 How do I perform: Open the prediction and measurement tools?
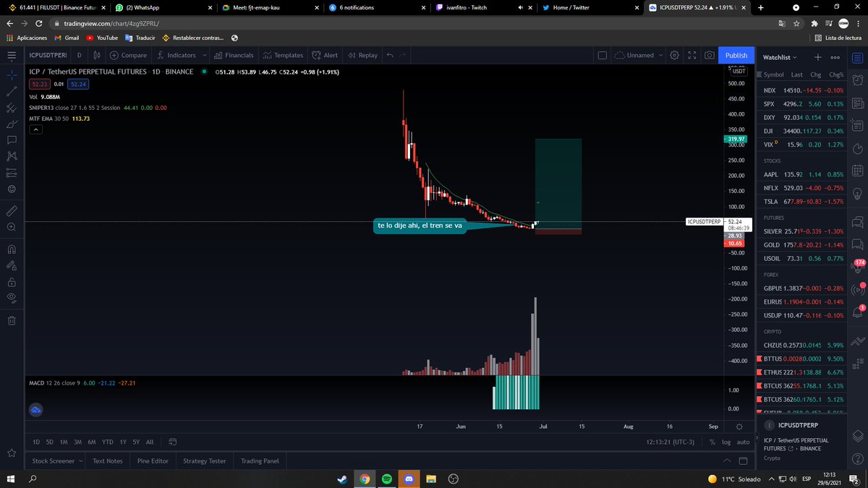coord(12,172)
